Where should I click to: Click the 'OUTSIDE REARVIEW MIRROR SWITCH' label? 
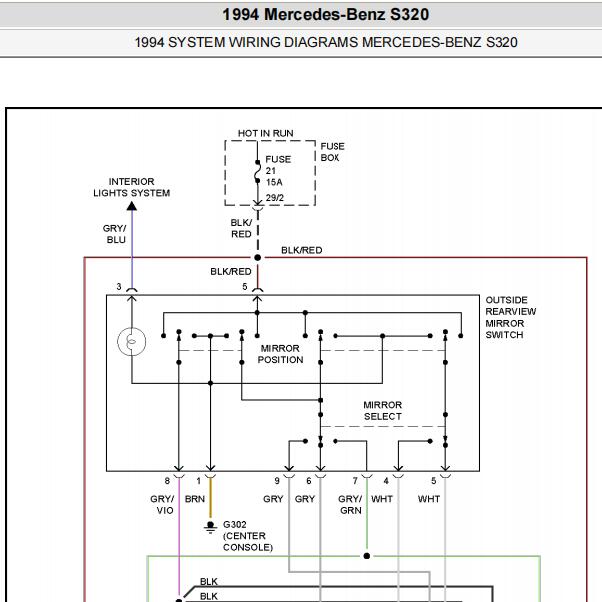[511, 317]
